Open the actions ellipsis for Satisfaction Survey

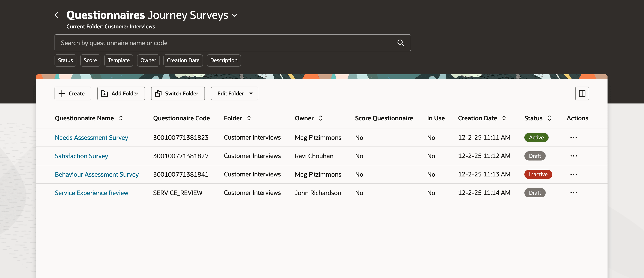point(574,156)
